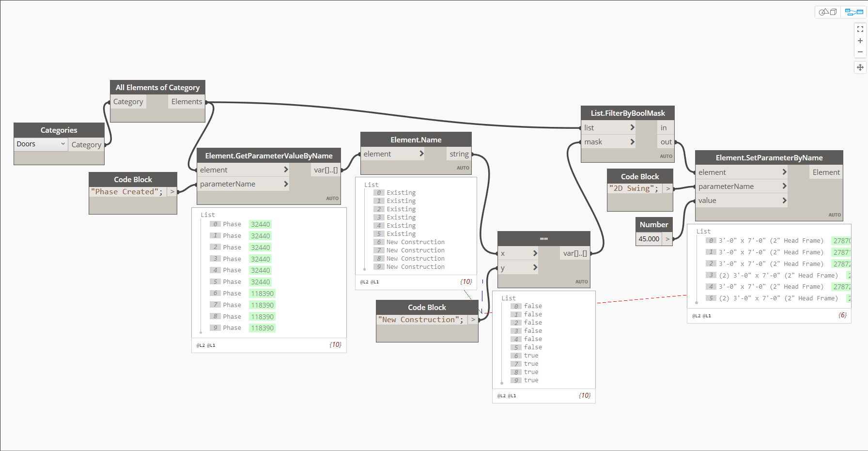This screenshot has height=451, width=868.
Task: Click the element ID link at index 0 in SetParameterByName preview
Action: [x=841, y=241]
